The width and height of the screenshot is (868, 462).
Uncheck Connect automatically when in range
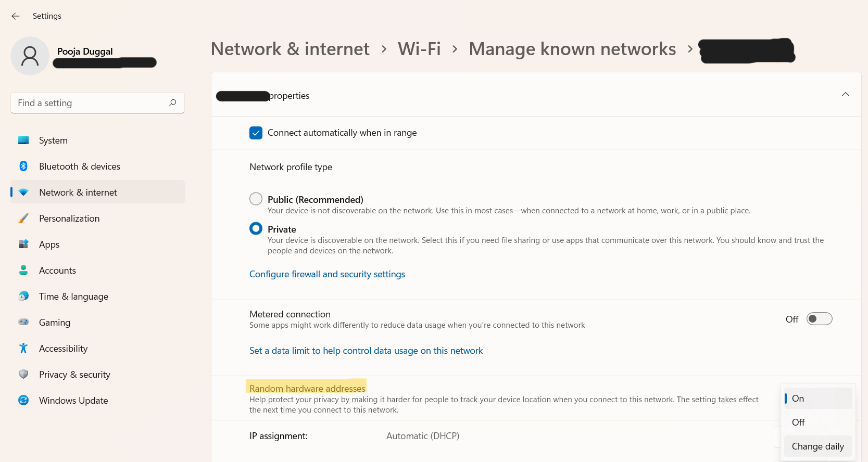pyautogui.click(x=256, y=133)
